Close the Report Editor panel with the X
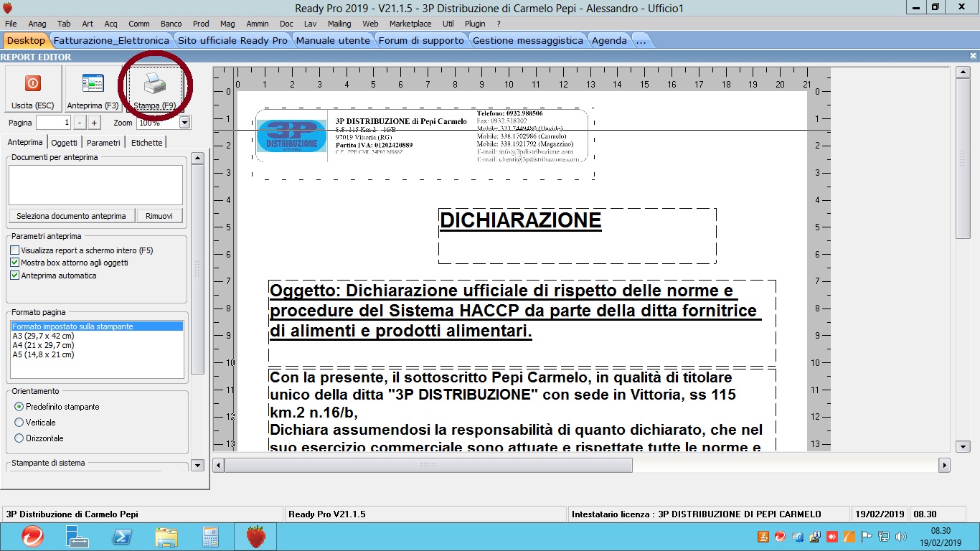Screen dimensions: 980x551 (x=973, y=56)
